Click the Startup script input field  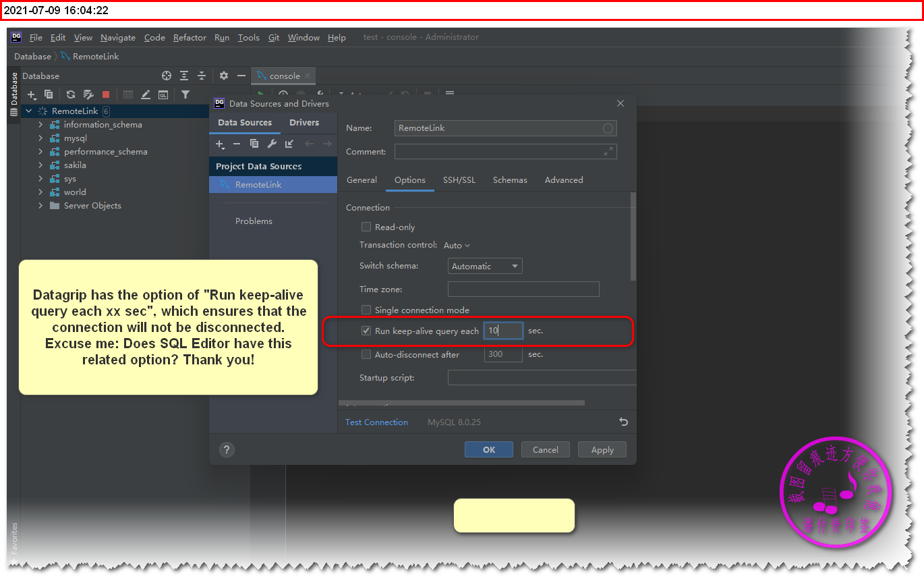(x=542, y=378)
